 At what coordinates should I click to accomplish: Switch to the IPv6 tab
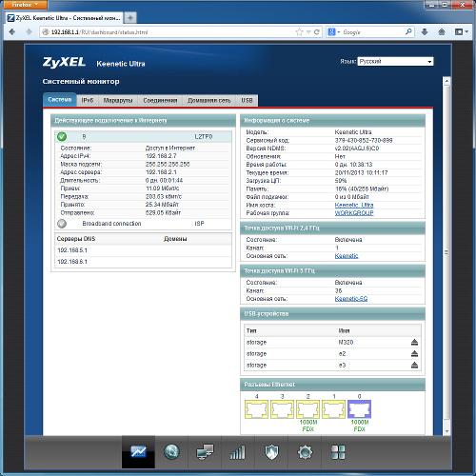tap(88, 100)
